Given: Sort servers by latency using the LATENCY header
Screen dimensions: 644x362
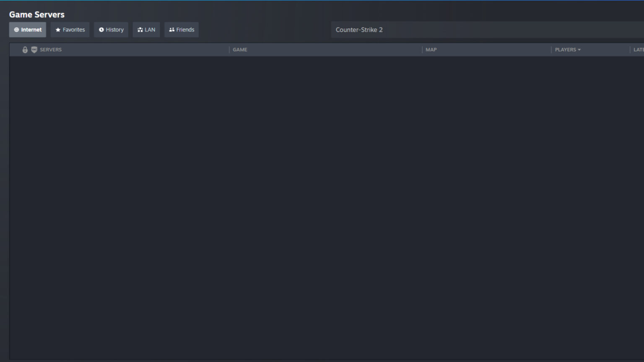Looking at the screenshot, I should pyautogui.click(x=638, y=49).
